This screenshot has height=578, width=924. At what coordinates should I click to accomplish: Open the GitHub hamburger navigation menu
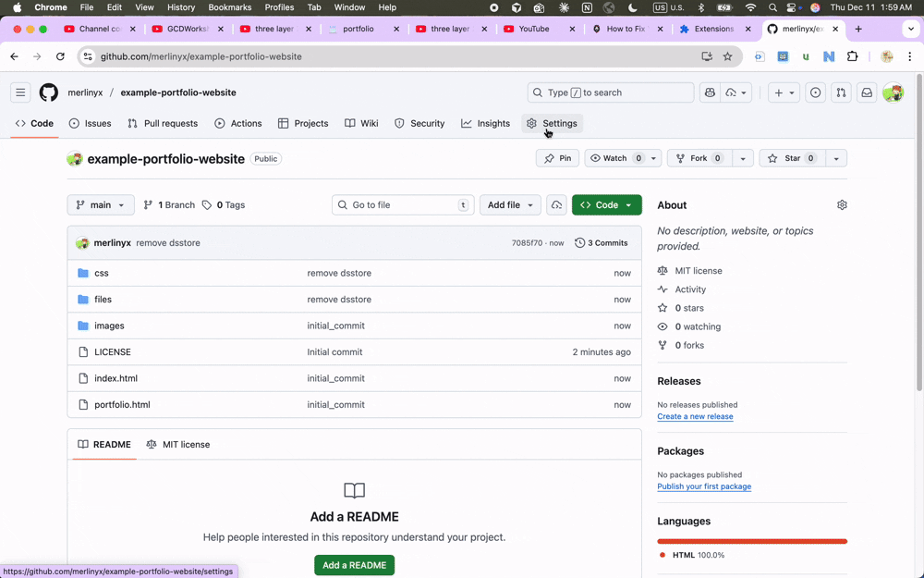click(x=20, y=92)
